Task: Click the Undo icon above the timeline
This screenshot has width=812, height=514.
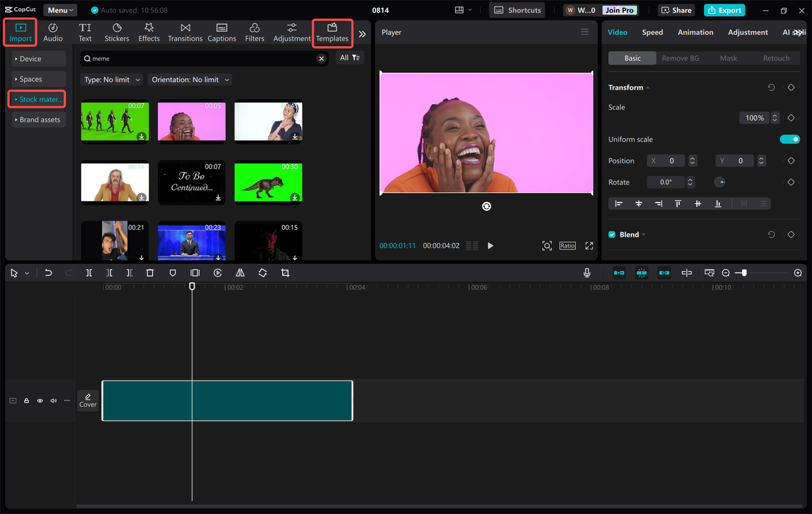Action: click(x=48, y=272)
